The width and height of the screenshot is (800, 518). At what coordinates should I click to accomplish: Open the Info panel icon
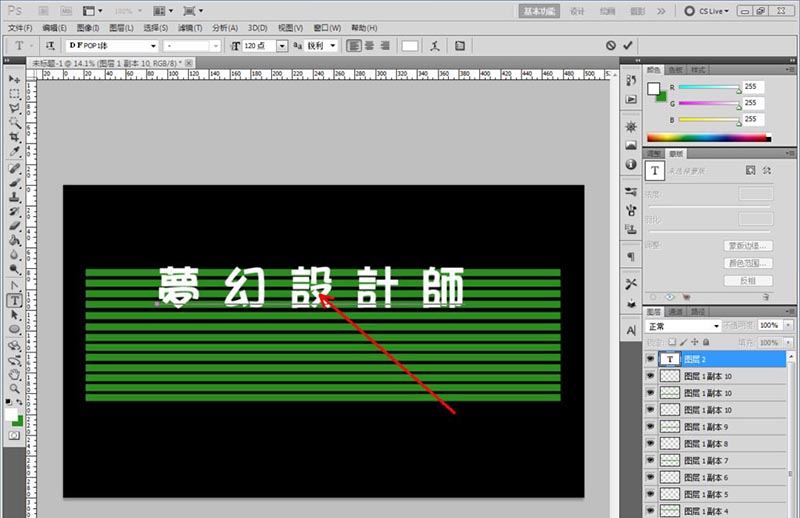tap(631, 164)
